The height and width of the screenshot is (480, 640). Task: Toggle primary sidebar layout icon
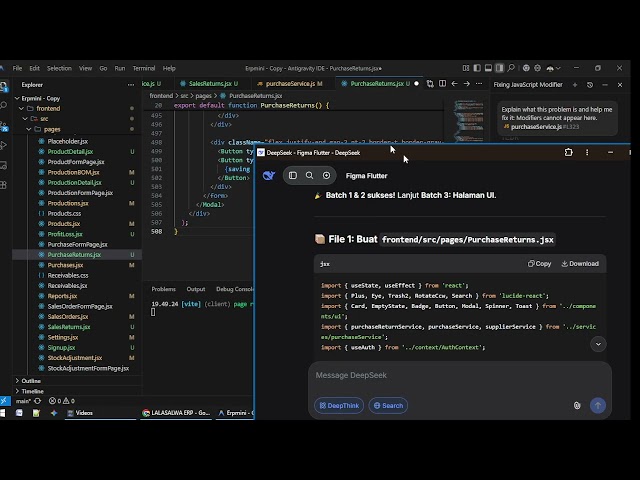click(477, 68)
